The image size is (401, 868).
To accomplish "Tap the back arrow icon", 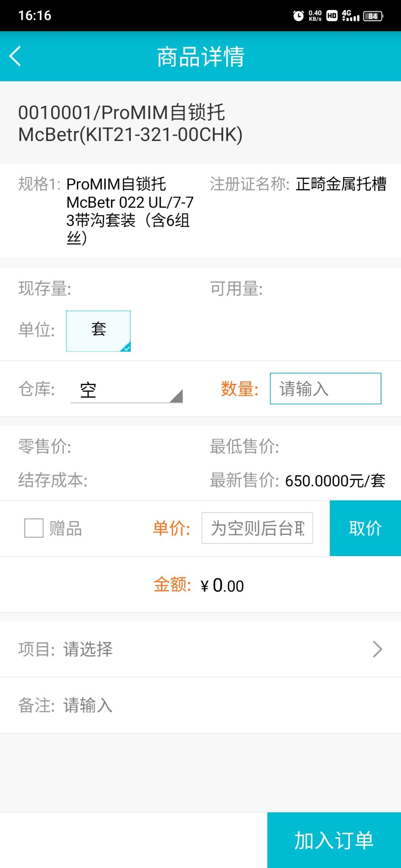I will pyautogui.click(x=15, y=57).
